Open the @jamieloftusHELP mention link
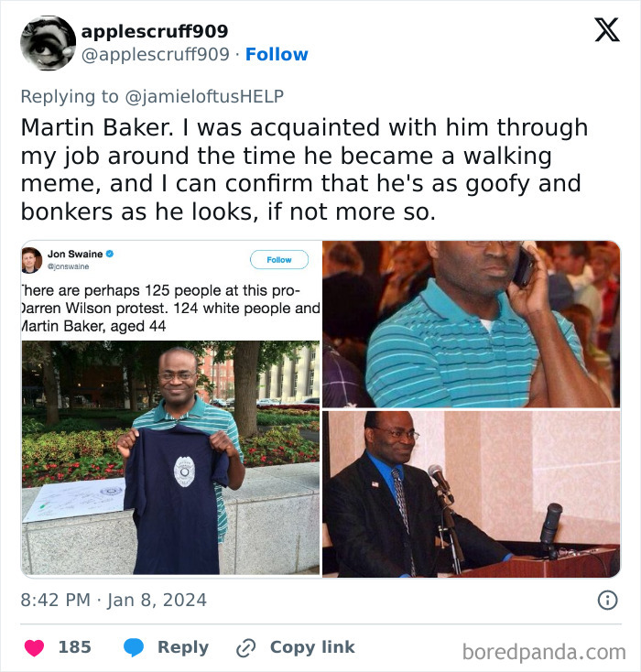Screen dimensions: 641x672 [204, 96]
